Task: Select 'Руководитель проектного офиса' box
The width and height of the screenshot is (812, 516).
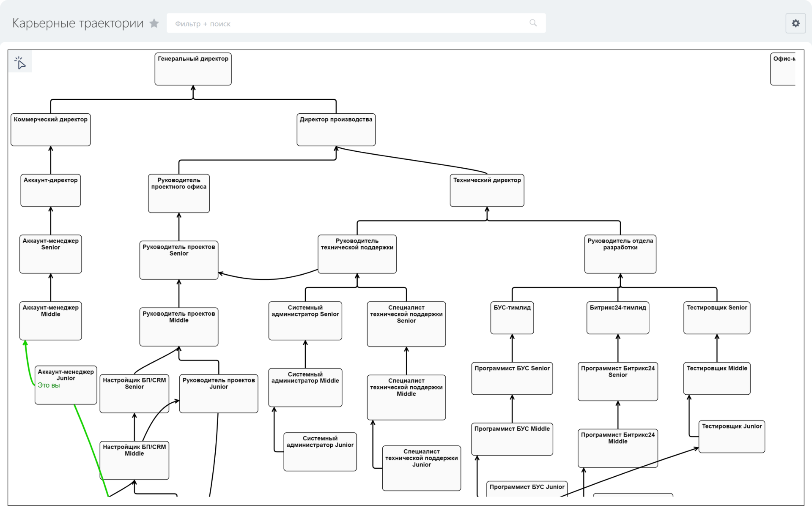Action: (179, 194)
